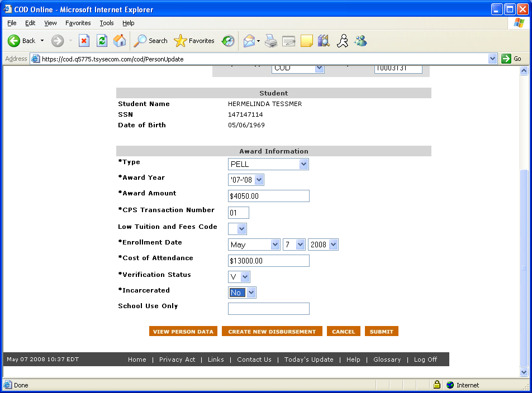This screenshot has height=393, width=532.
Task: Stop page loading with the red X icon
Action: point(84,41)
